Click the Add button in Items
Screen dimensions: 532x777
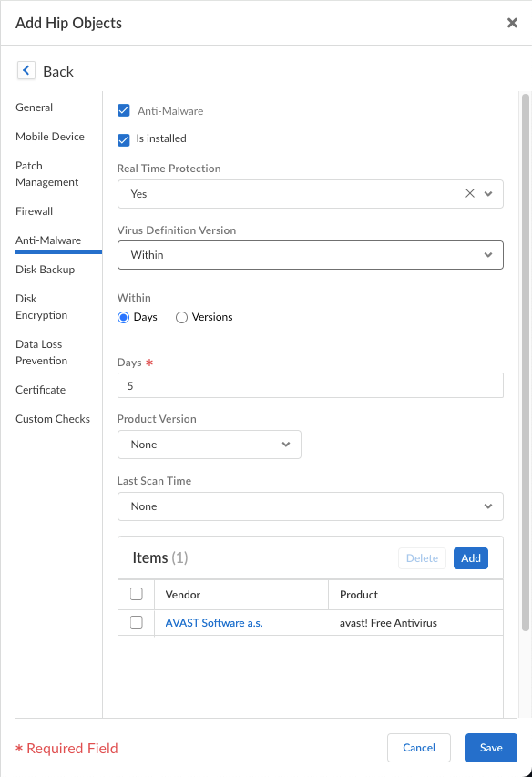(471, 558)
